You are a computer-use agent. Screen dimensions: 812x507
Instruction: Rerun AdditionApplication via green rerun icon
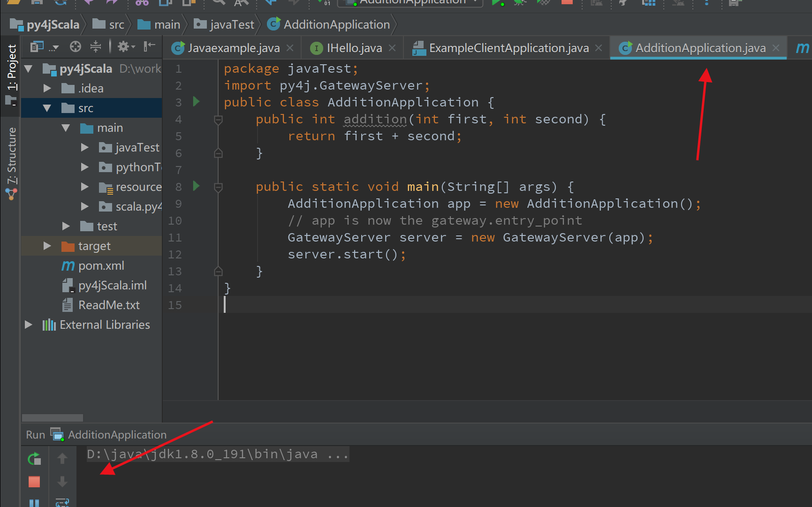pos(34,459)
